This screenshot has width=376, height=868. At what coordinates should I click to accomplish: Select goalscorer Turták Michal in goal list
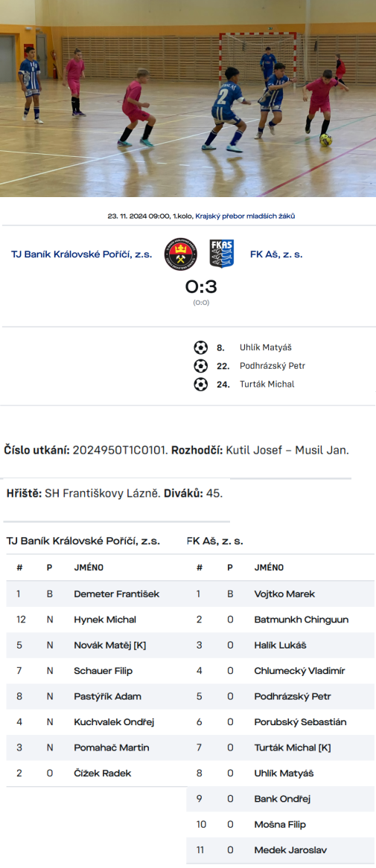267,385
